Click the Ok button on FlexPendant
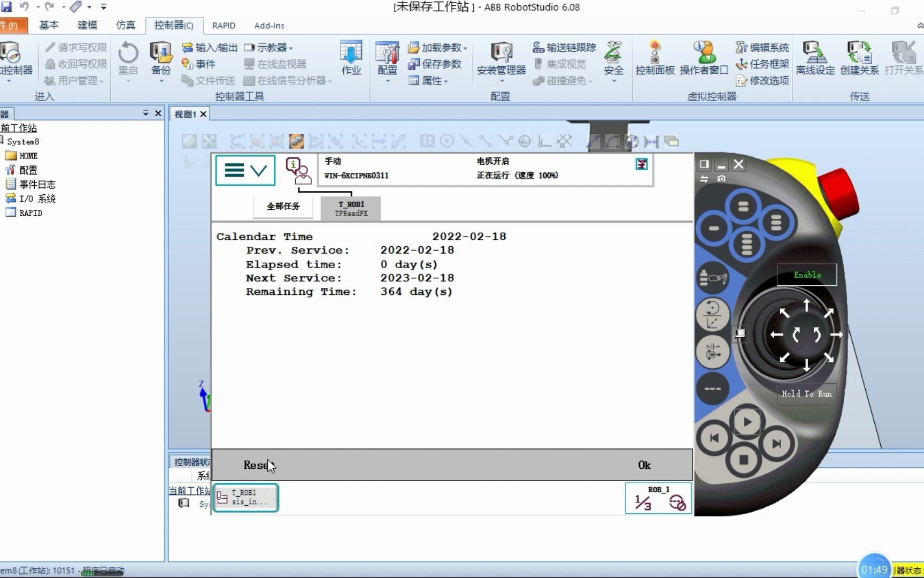Screen dimensions: 924x578 [x=644, y=465]
